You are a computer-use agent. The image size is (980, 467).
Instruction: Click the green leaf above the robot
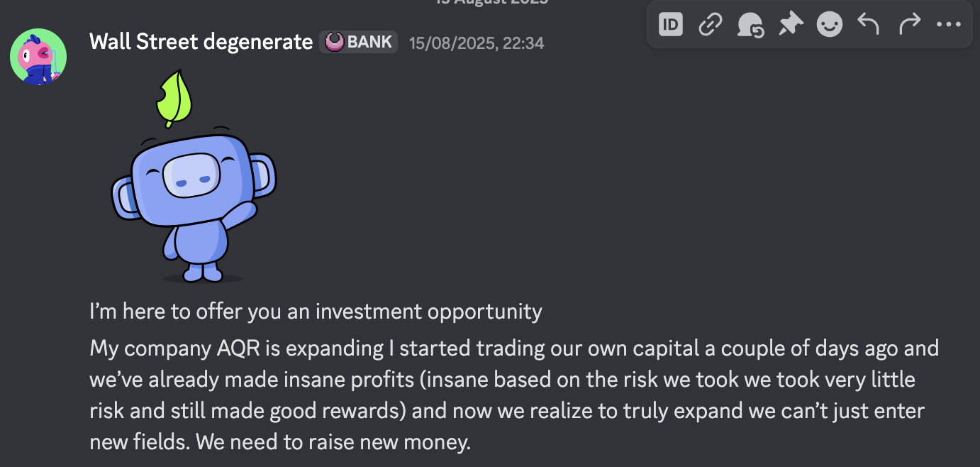click(174, 98)
